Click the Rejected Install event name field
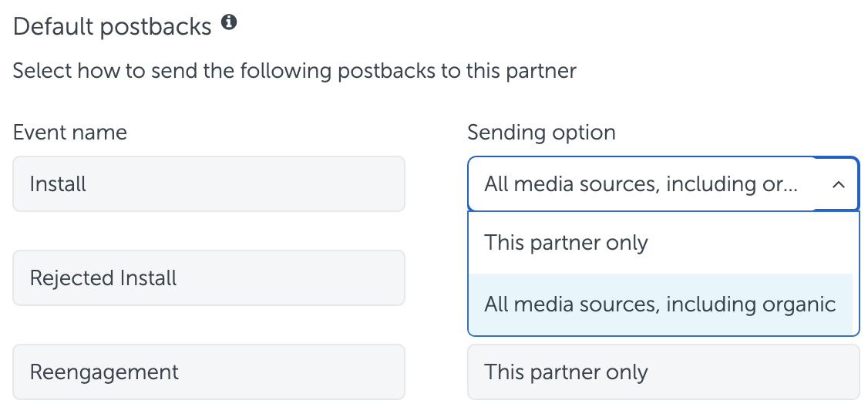Viewport: 868px width, 407px height. 209,277
